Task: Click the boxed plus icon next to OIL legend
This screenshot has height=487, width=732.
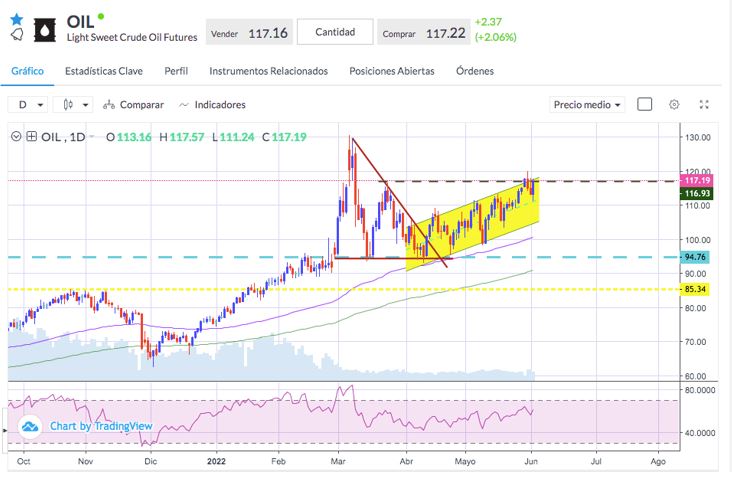Action: (31, 136)
